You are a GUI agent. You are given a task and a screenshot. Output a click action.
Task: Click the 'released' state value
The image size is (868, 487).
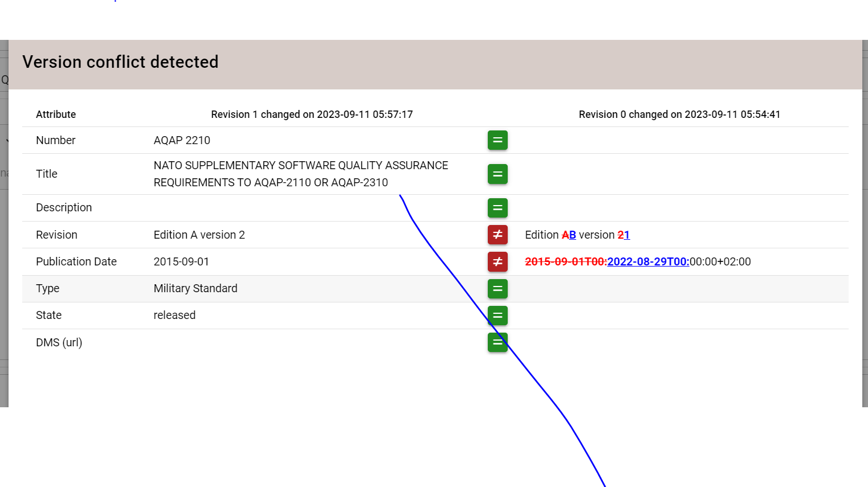pos(174,315)
